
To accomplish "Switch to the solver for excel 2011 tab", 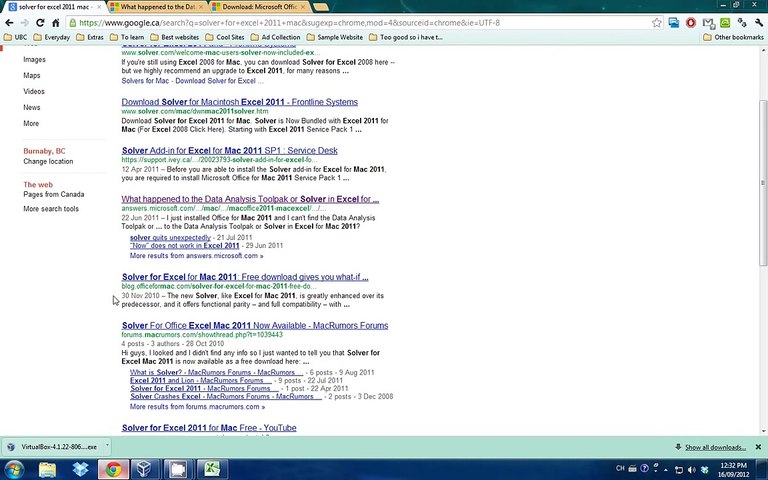I will tap(53, 7).
